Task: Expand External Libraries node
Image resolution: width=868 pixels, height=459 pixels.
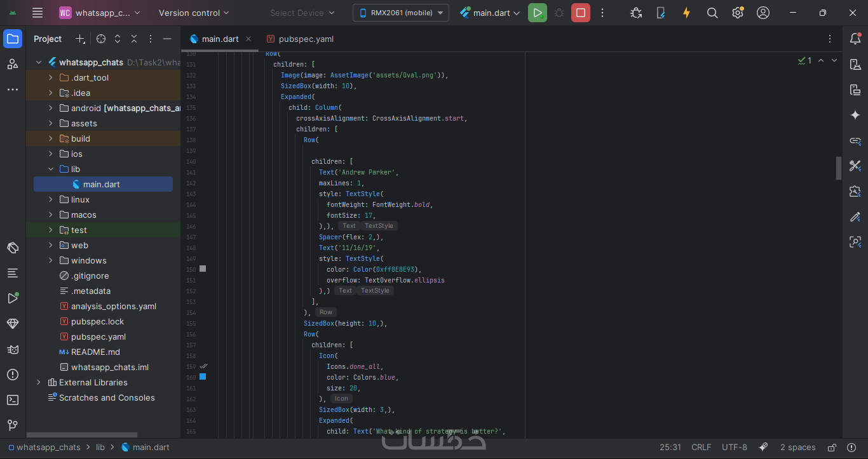Action: [x=39, y=382]
